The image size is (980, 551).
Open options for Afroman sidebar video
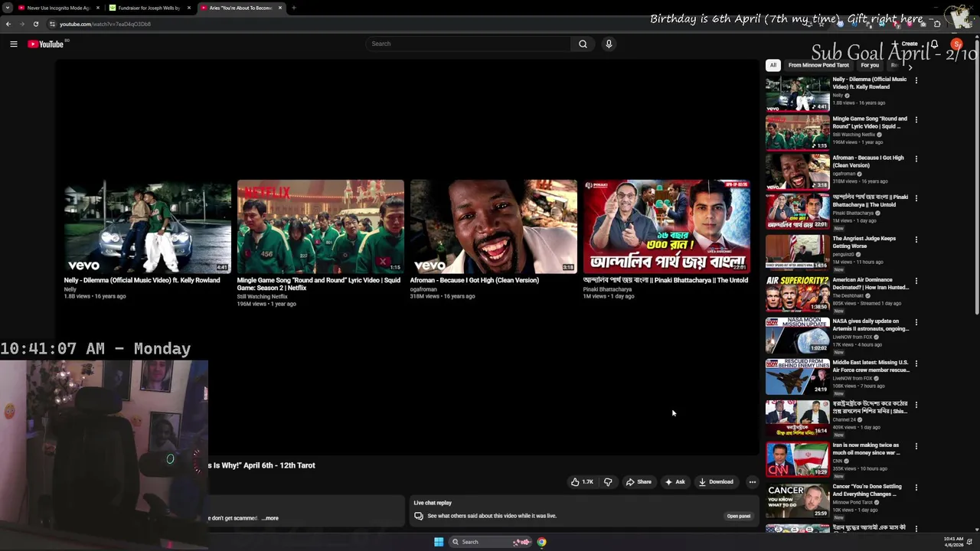point(916,158)
